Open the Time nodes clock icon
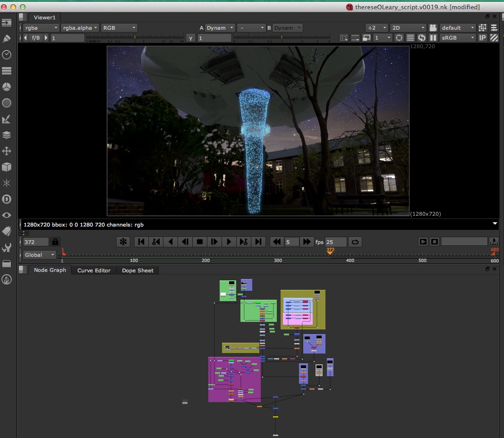Screen dimensions: 504x438 tap(7, 55)
